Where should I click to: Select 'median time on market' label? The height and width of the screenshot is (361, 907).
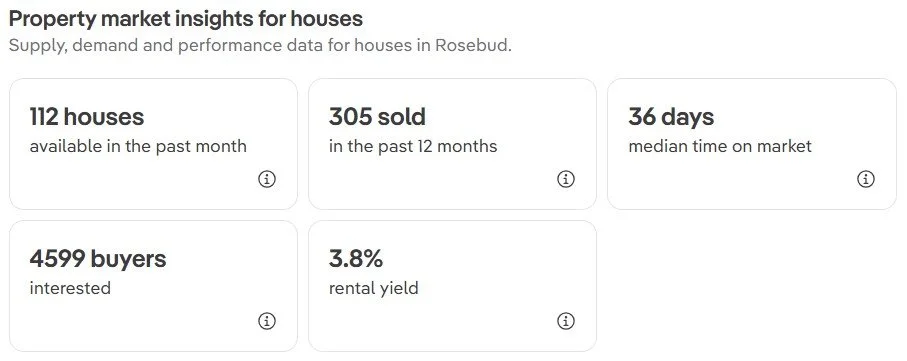point(720,146)
